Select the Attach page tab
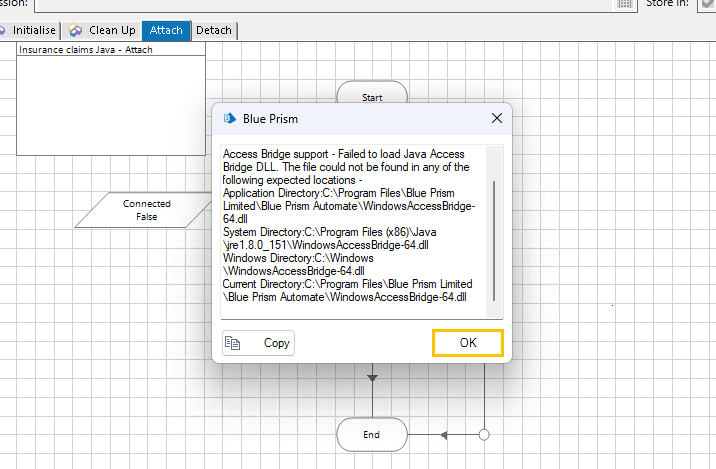The height and width of the screenshot is (469, 716). [x=166, y=30]
